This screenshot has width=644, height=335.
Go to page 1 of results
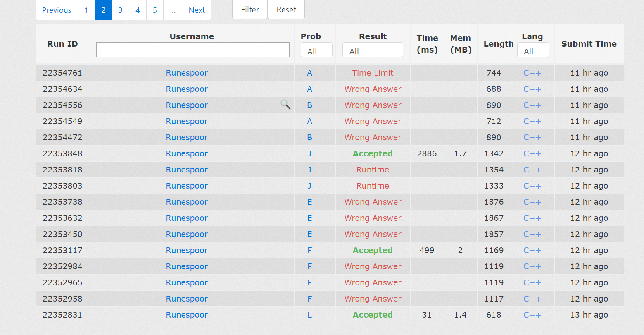tap(86, 10)
